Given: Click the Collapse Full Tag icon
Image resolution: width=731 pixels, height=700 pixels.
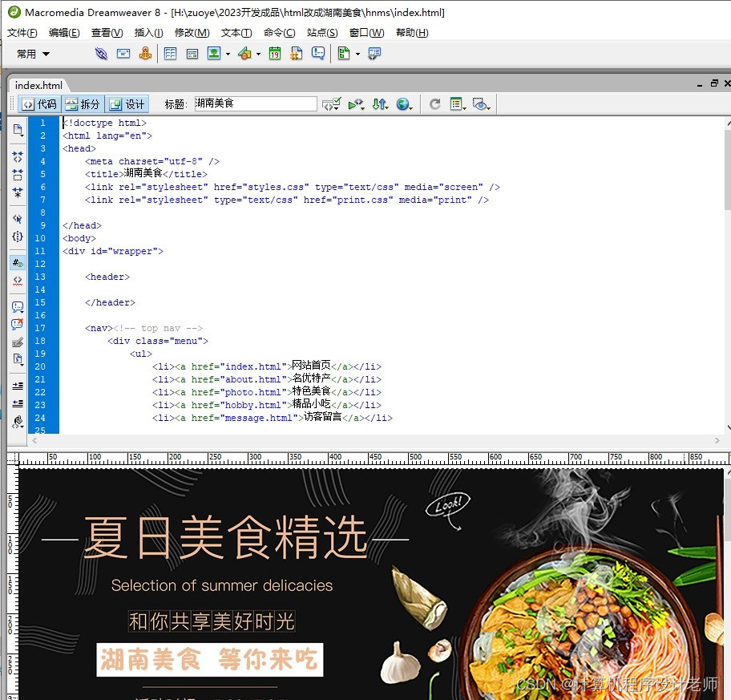Looking at the screenshot, I should point(18,156).
